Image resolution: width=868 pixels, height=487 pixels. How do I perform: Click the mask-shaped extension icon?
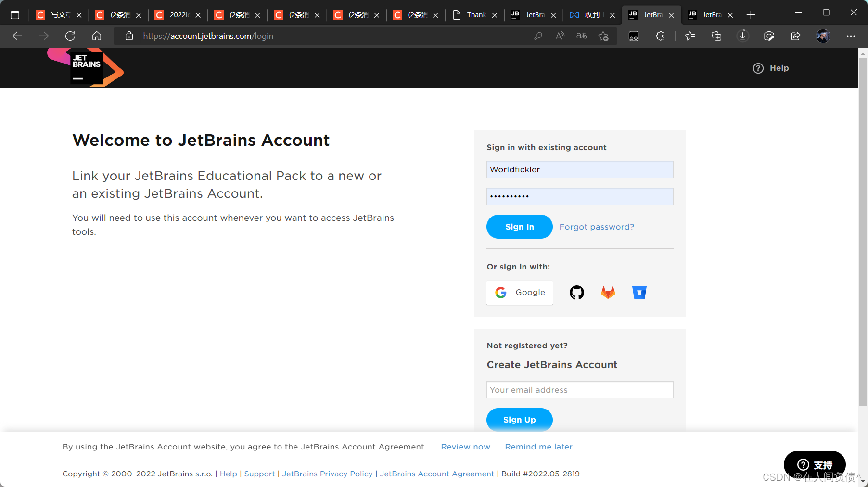[x=634, y=36]
